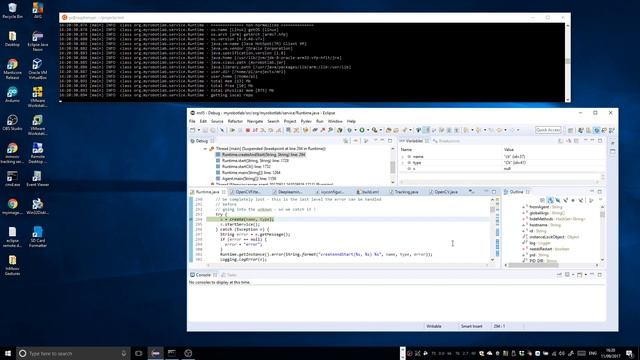
Task: Open the dropdown arrow next to External Tools
Action: 381,130
